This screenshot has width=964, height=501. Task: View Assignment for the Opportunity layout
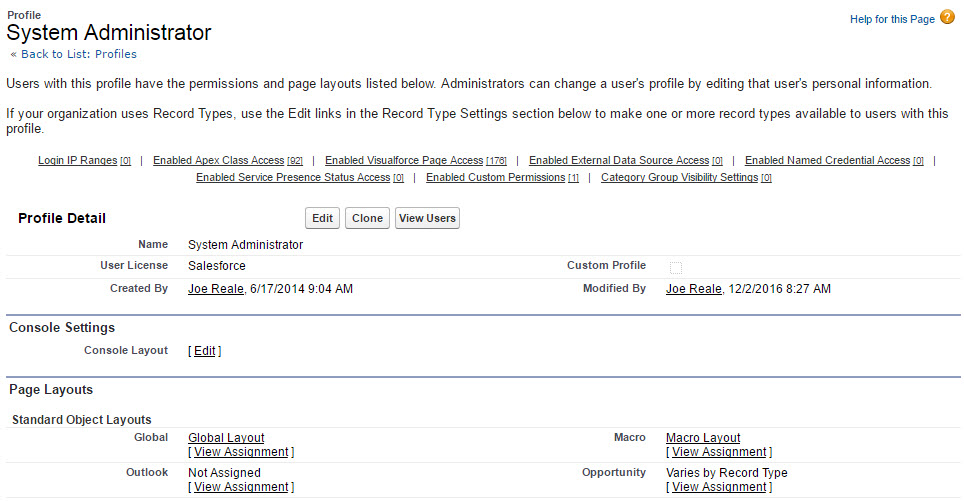point(719,487)
